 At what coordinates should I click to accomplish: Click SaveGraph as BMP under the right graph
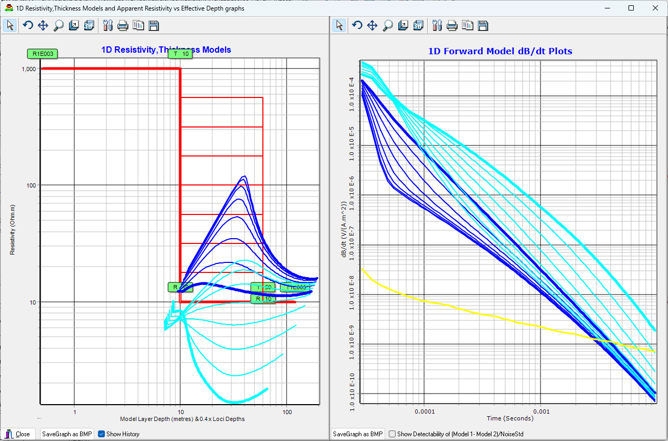(x=358, y=434)
